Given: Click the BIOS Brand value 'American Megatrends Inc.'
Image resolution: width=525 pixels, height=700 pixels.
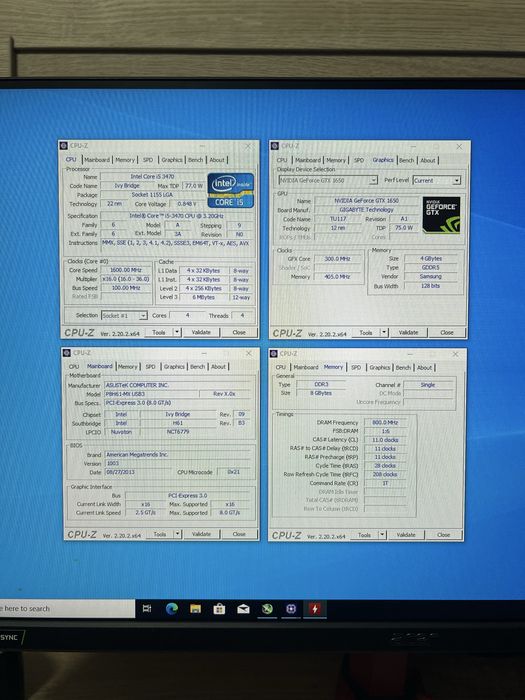Looking at the screenshot, I should tap(177, 454).
